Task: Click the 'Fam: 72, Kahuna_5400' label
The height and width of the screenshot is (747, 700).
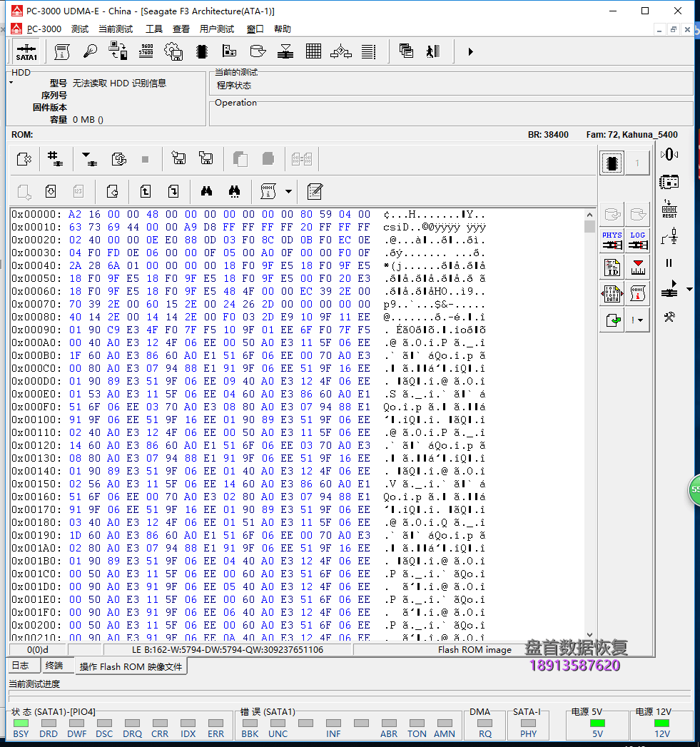Action: coord(632,135)
